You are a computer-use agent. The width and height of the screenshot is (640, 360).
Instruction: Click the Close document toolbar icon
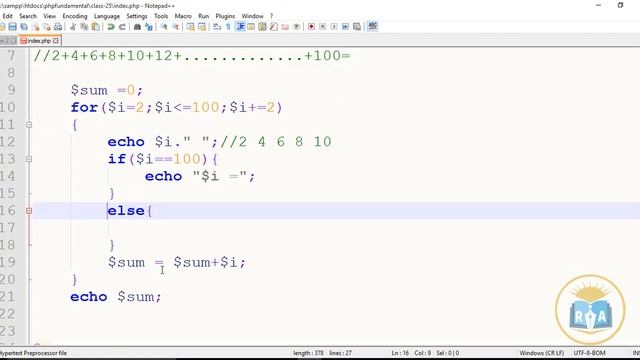tap(36, 27)
